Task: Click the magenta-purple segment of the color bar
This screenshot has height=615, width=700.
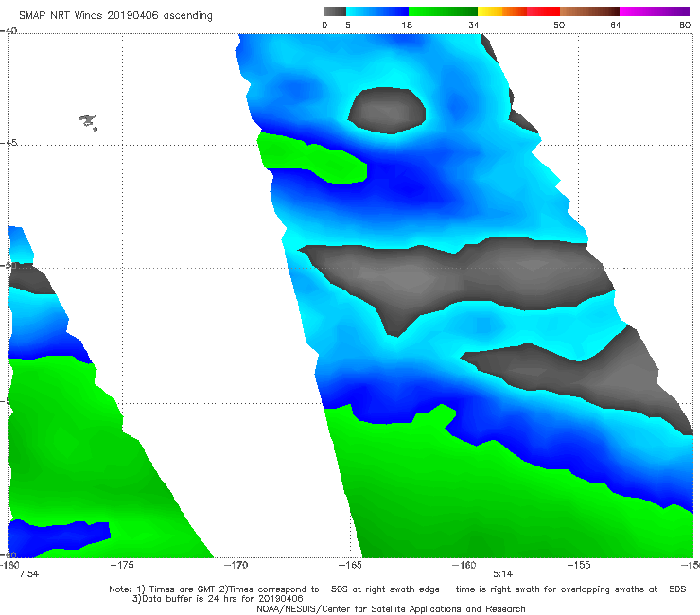Action: pos(655,11)
